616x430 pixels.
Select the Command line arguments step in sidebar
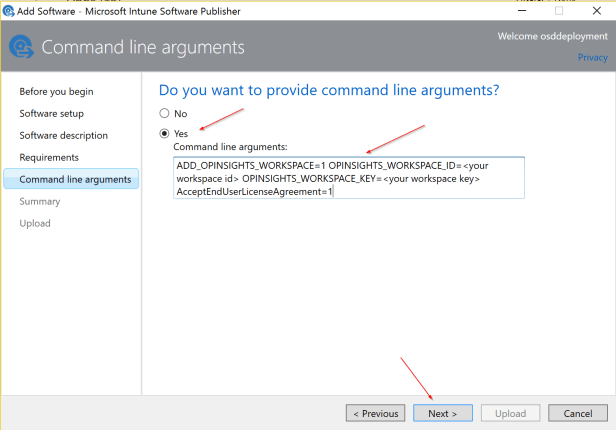click(71, 179)
